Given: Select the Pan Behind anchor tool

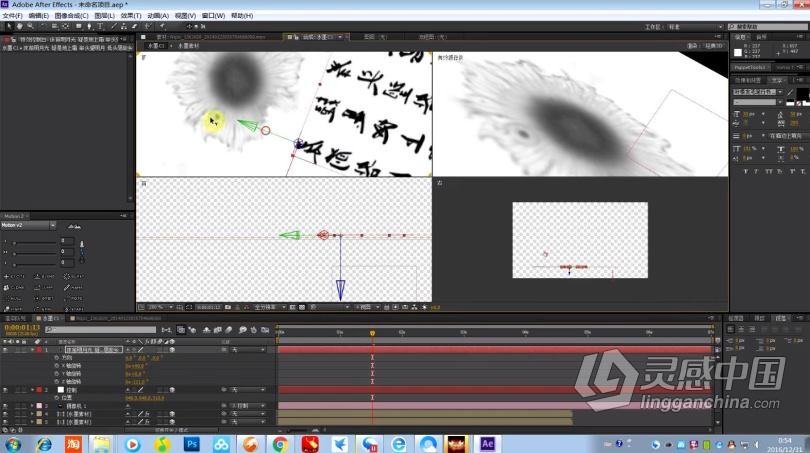Looking at the screenshot, I should click(x=66, y=26).
